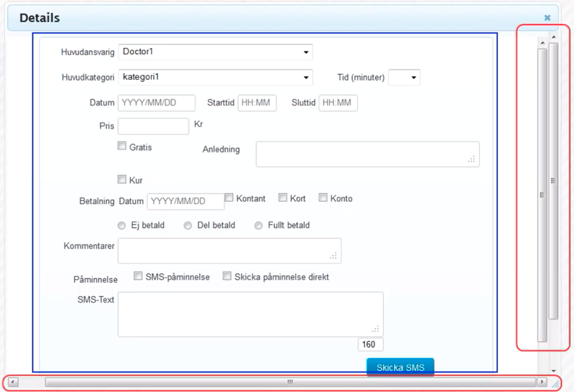Open the Huvudansvarig dropdown showing Doctor1

pyautogui.click(x=215, y=52)
